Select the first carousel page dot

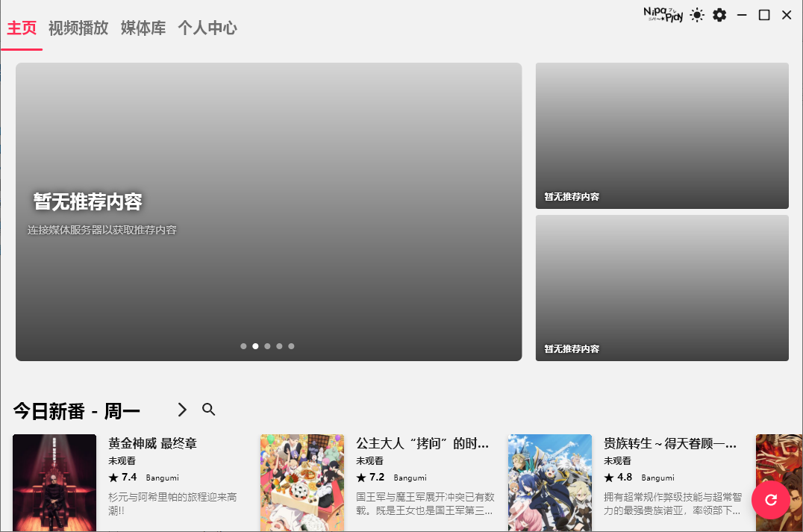coord(243,346)
